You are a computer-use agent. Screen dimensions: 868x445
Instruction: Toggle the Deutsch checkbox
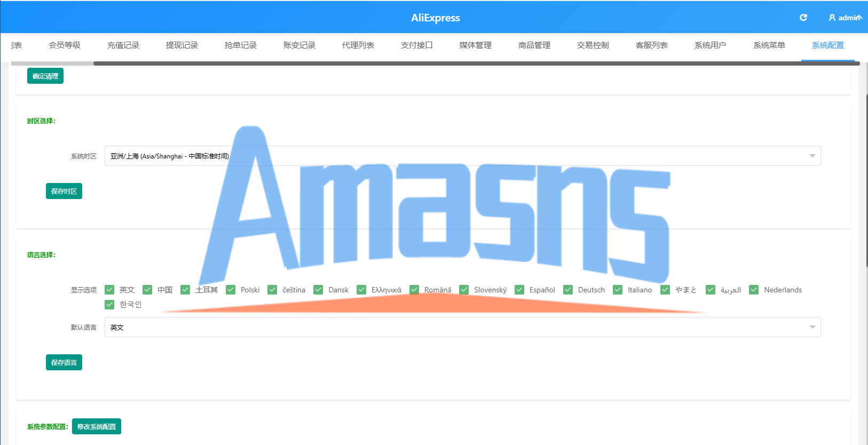[x=568, y=290]
